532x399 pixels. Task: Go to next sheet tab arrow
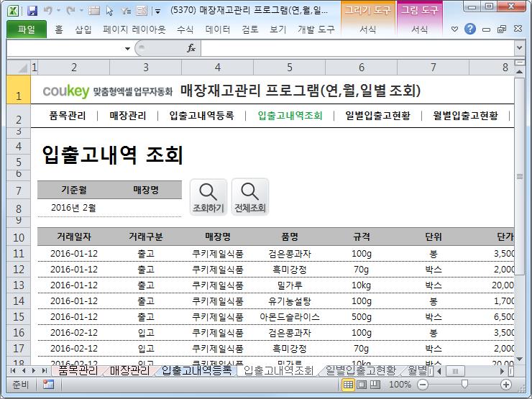point(34,370)
